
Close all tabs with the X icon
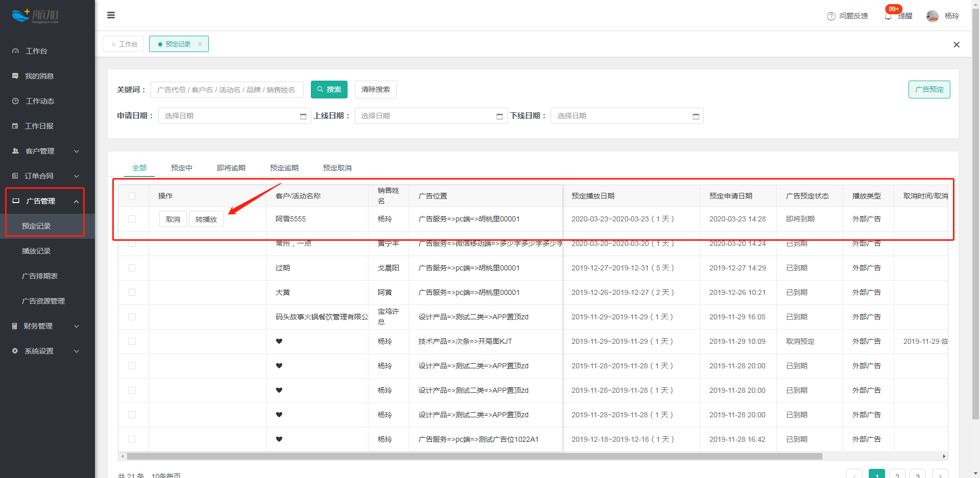click(x=957, y=45)
